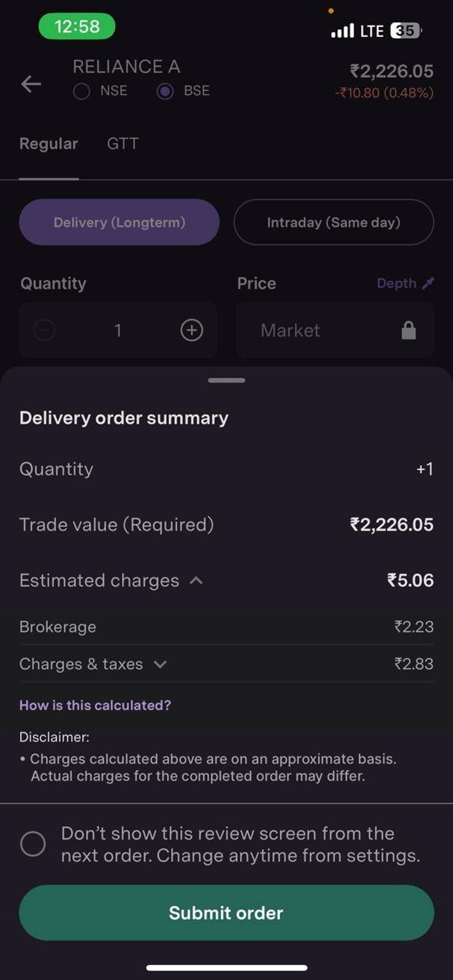Screen dimensions: 453x980
Task: Submit the delivery order
Action: coord(226,913)
